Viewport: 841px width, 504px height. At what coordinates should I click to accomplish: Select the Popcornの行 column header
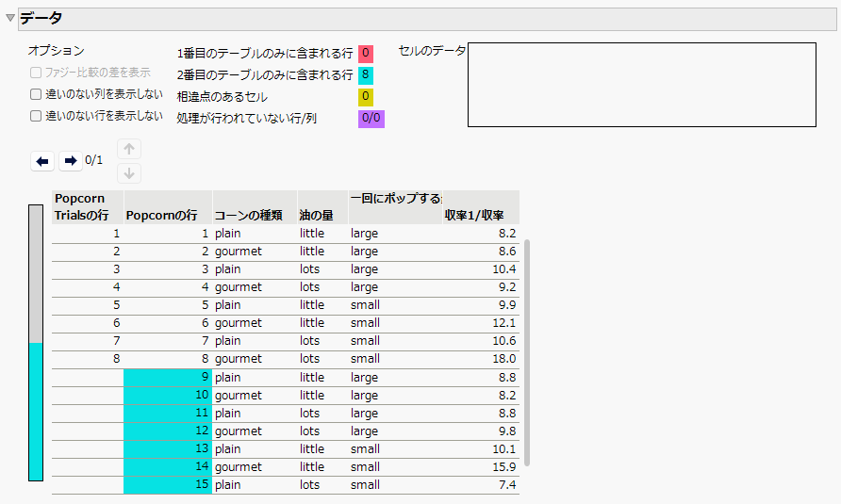click(168, 207)
